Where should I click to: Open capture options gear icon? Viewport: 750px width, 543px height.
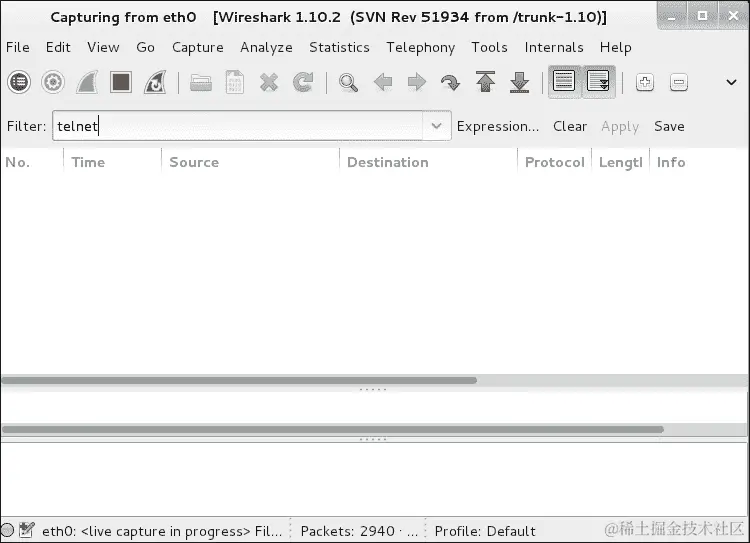click(x=53, y=82)
